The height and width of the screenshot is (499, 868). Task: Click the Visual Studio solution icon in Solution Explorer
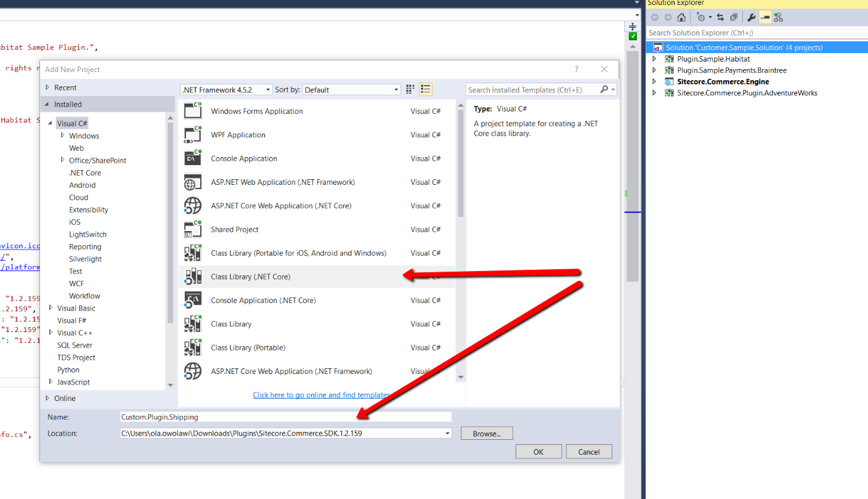[x=658, y=47]
